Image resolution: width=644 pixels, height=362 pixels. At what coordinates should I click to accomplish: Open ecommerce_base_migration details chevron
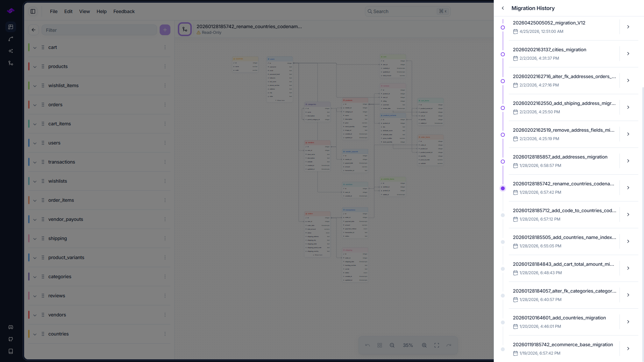coord(628,349)
